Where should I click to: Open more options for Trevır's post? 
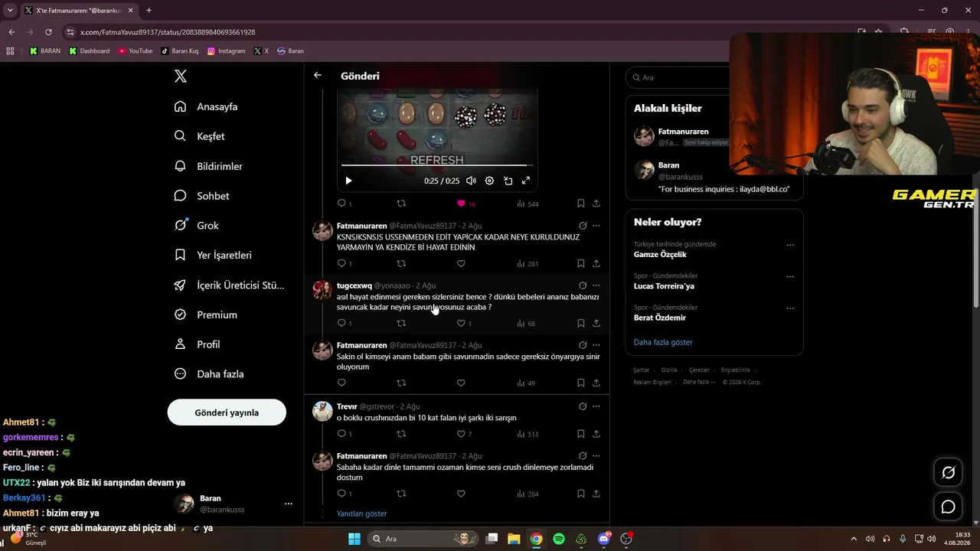coord(596,406)
